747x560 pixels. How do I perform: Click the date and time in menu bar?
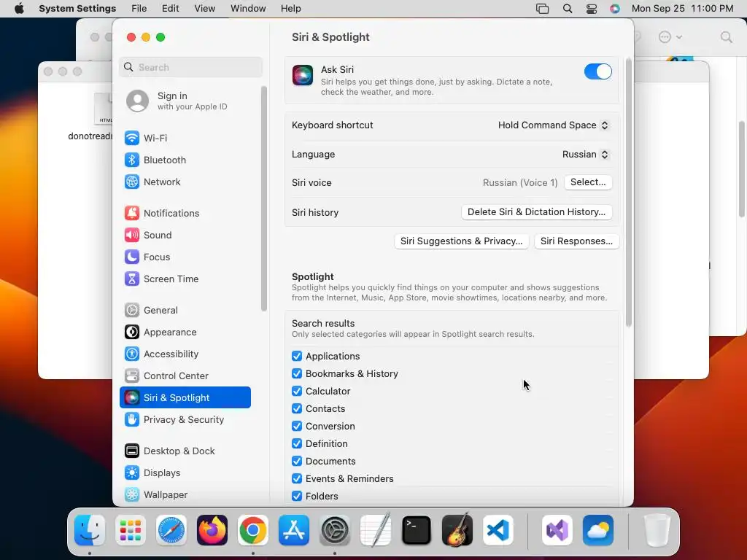tap(682, 9)
